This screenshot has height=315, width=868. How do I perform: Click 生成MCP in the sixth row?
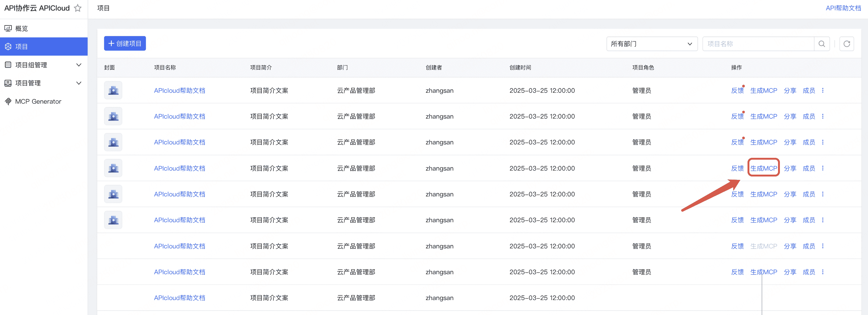click(763, 220)
